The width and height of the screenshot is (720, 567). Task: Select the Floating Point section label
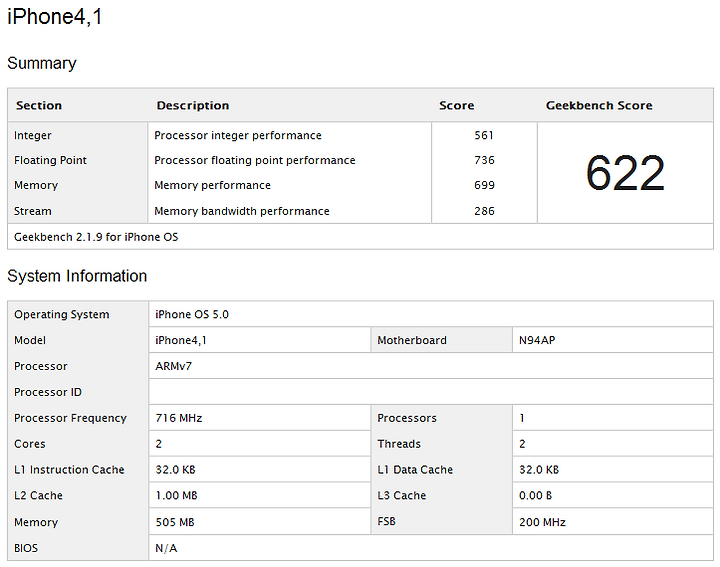tap(50, 160)
